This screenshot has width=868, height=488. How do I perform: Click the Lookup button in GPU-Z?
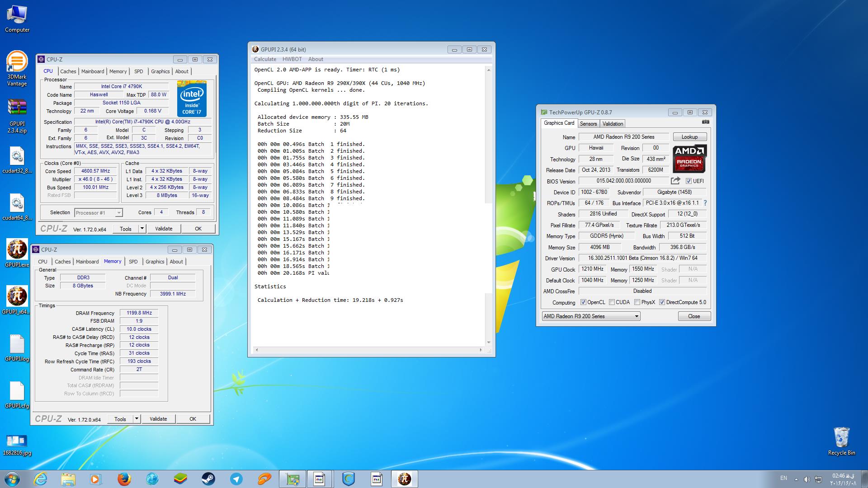(x=689, y=137)
